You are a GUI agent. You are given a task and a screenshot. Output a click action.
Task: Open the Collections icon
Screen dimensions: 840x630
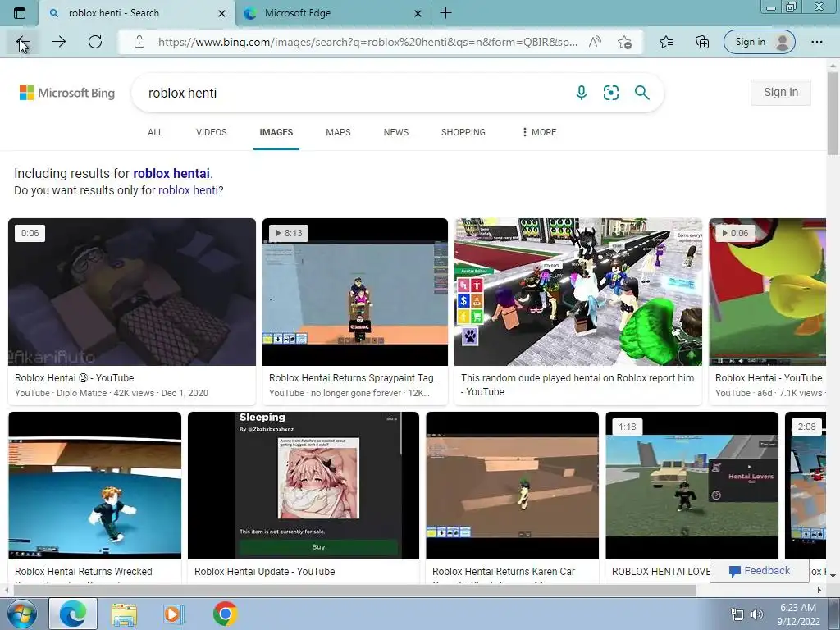(702, 42)
